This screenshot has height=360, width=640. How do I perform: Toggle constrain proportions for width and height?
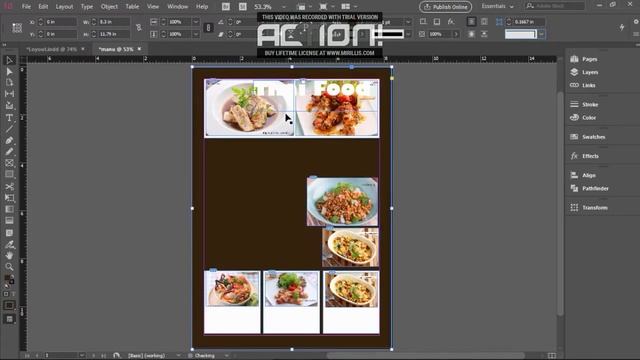pos(139,28)
